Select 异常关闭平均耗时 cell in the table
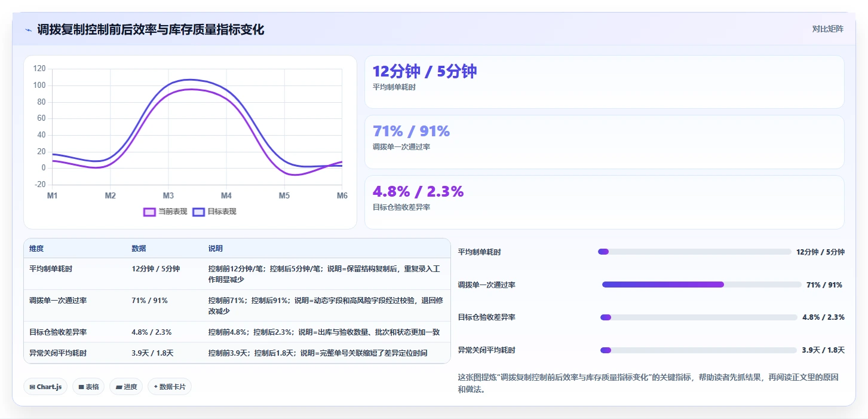This screenshot has height=419, width=868. [x=58, y=353]
